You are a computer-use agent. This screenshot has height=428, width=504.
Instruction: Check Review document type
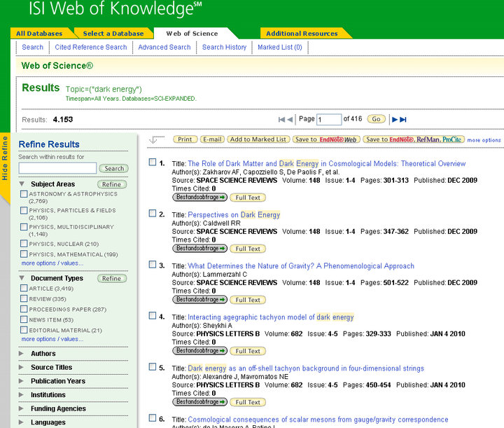24,298
